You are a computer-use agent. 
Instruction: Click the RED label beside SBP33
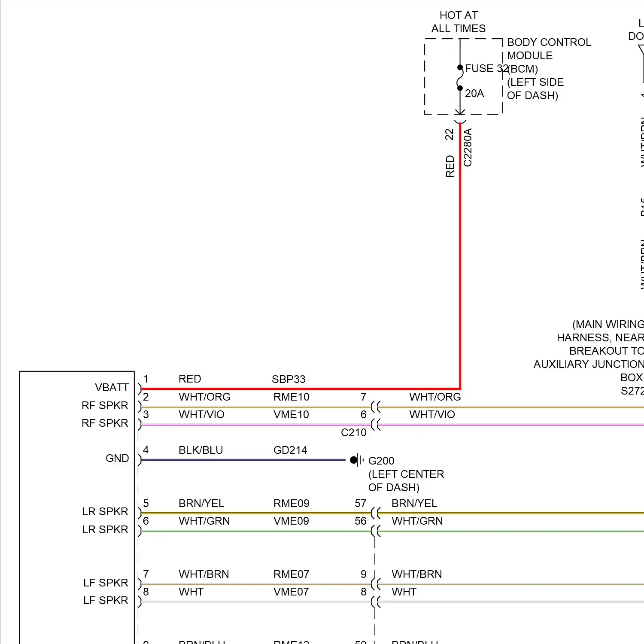[x=190, y=379]
